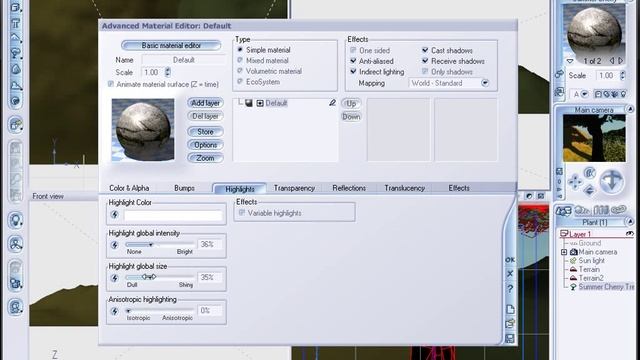Click Add layer button

point(205,103)
